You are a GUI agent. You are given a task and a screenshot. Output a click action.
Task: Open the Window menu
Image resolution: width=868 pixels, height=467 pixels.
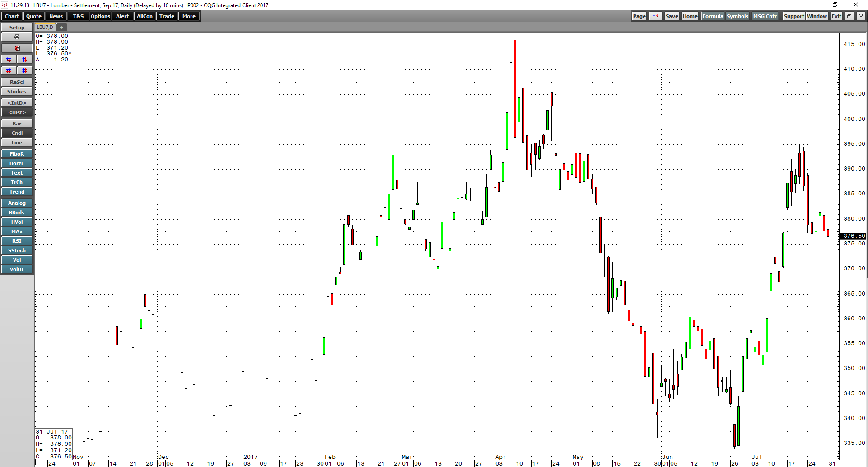click(817, 16)
